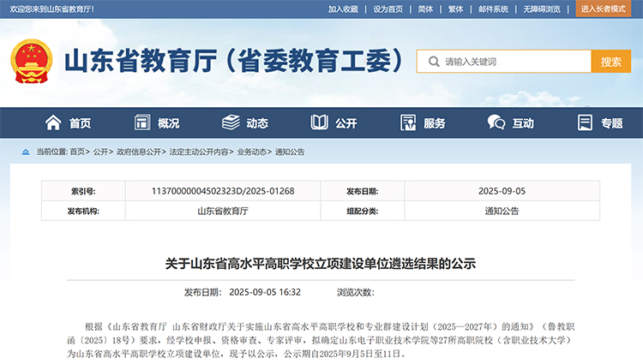Click 加入收藏 add to favorites link
The width and height of the screenshot is (643, 364).
[x=343, y=9]
